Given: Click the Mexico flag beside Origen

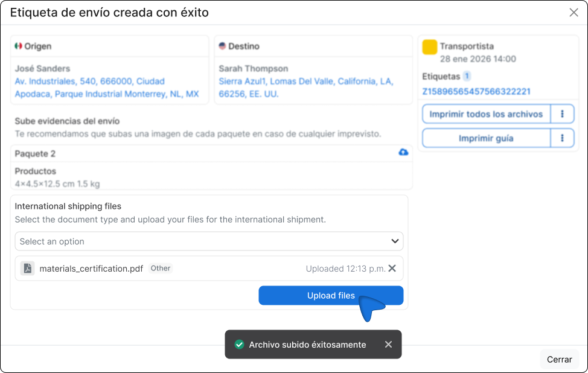Looking at the screenshot, I should [18, 46].
